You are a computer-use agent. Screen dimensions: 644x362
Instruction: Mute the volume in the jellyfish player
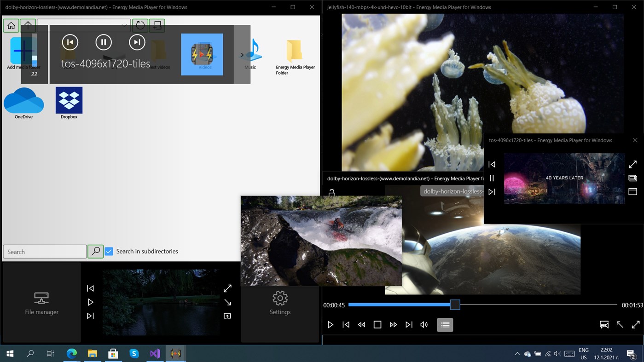pos(424,324)
